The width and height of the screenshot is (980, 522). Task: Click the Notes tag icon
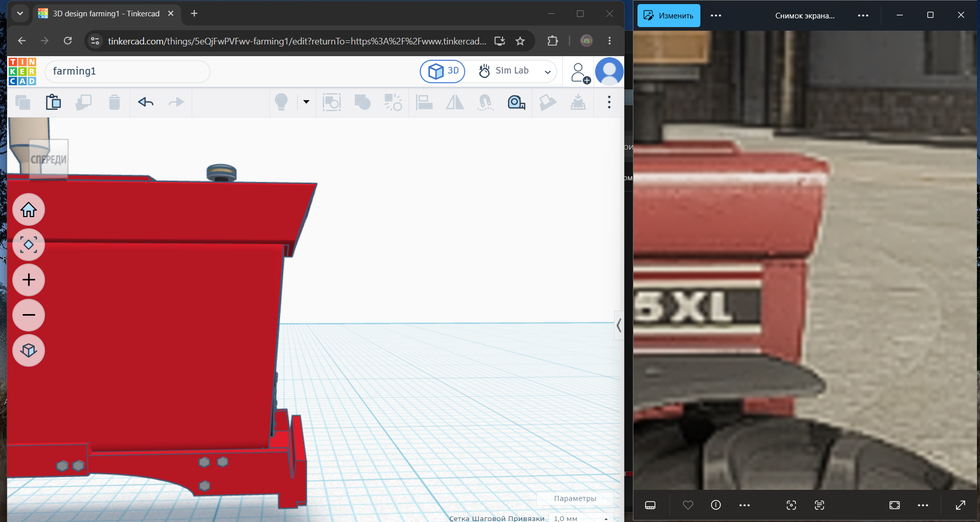tap(548, 103)
